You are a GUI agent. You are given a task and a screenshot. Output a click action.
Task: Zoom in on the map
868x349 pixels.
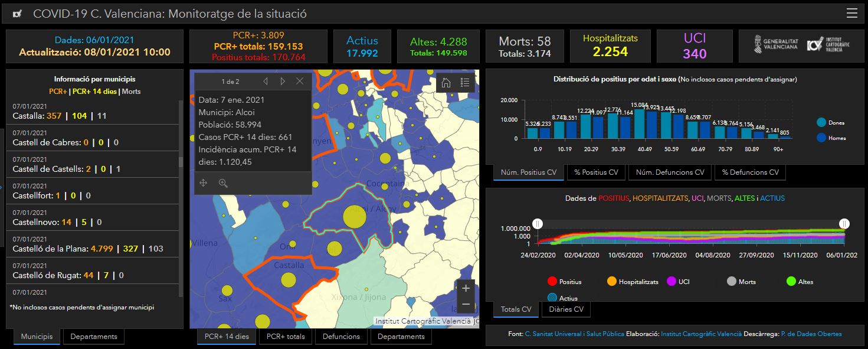click(x=466, y=288)
